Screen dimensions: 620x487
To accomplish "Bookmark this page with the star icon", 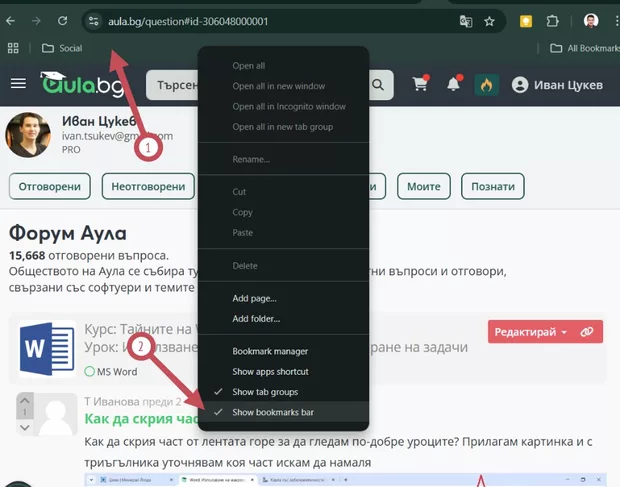I will click(490, 21).
